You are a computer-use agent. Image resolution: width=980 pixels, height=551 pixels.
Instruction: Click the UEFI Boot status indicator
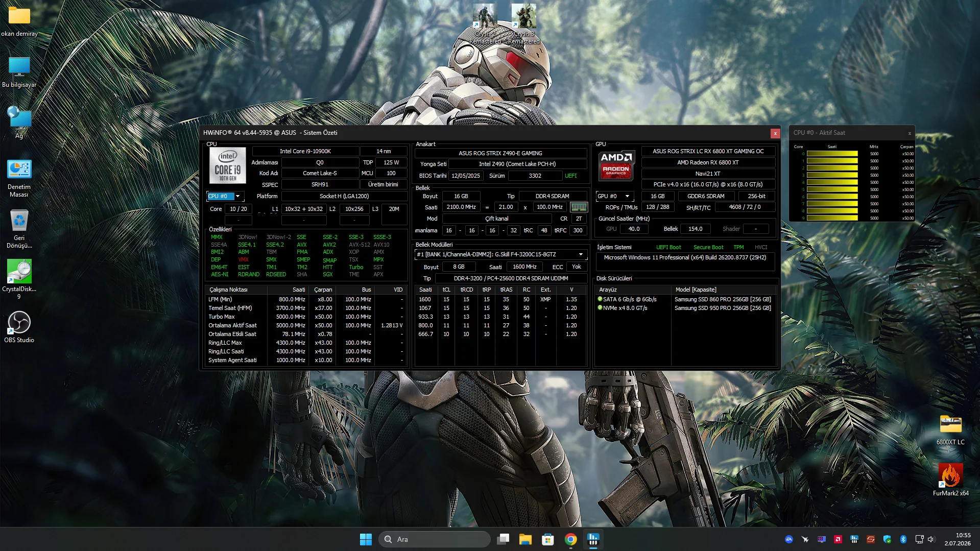[668, 247]
